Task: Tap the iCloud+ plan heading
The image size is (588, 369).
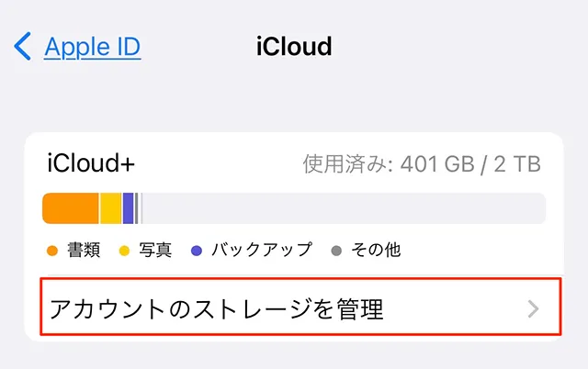Action: click(x=91, y=164)
